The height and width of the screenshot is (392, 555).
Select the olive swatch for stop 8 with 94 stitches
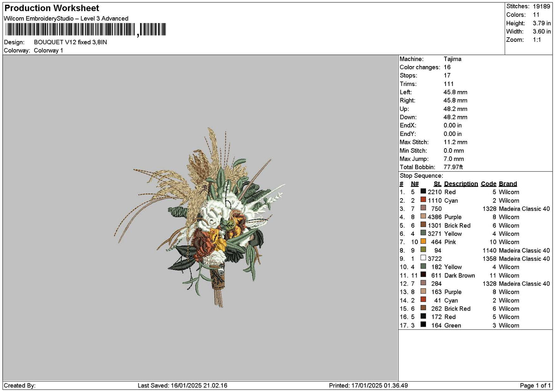click(x=423, y=250)
